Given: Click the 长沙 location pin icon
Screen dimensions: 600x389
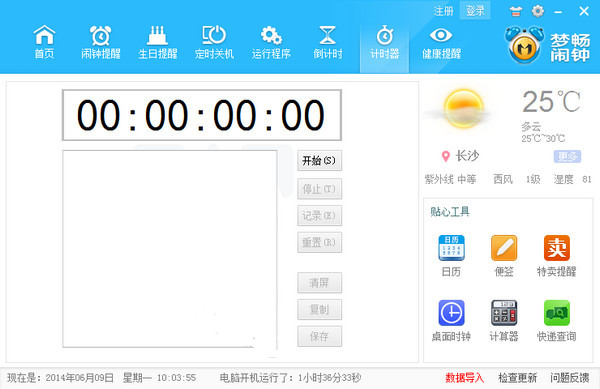Looking at the screenshot, I should [x=445, y=156].
